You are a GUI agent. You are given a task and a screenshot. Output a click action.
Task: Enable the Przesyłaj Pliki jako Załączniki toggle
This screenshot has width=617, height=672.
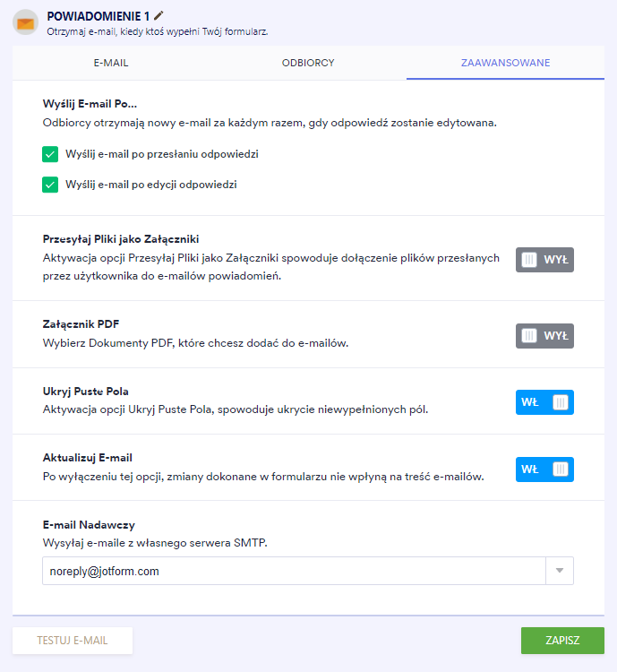[x=544, y=260]
